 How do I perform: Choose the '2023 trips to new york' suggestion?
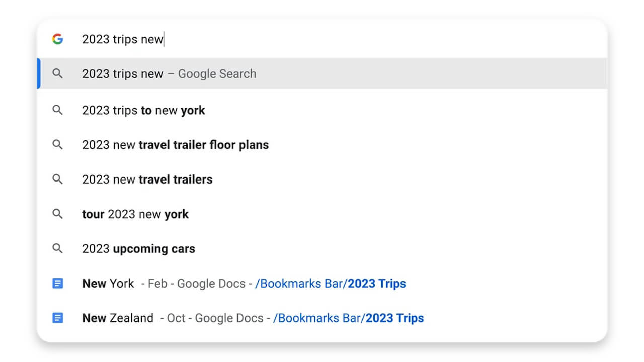coord(143,110)
